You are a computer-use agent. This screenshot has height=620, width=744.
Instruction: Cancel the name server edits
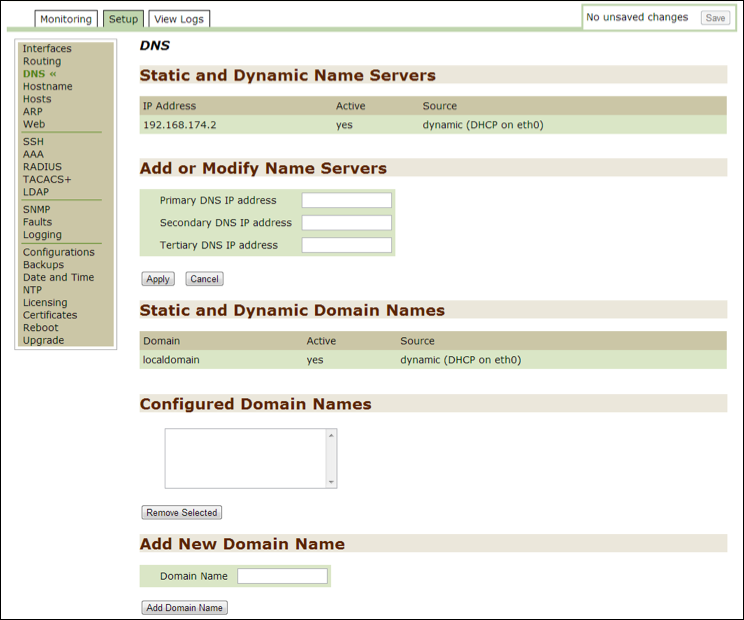click(204, 279)
